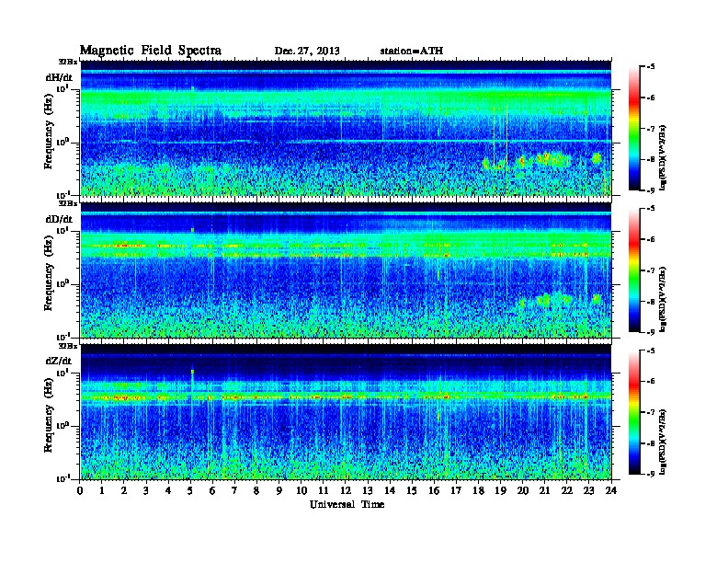Click the dZ/dt panel label
Image resolution: width=728 pixels, height=563 pixels.
[59, 361]
